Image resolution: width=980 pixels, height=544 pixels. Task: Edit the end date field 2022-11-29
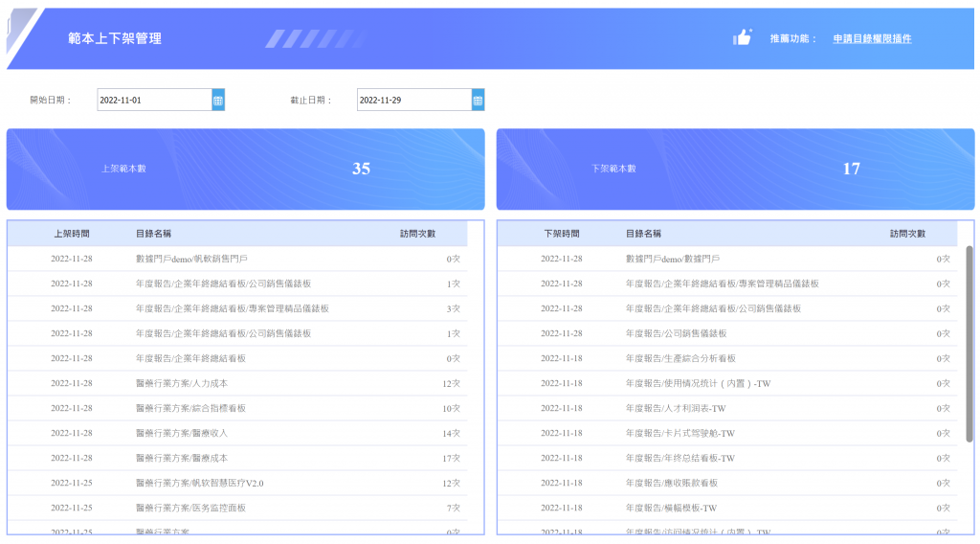coord(414,100)
